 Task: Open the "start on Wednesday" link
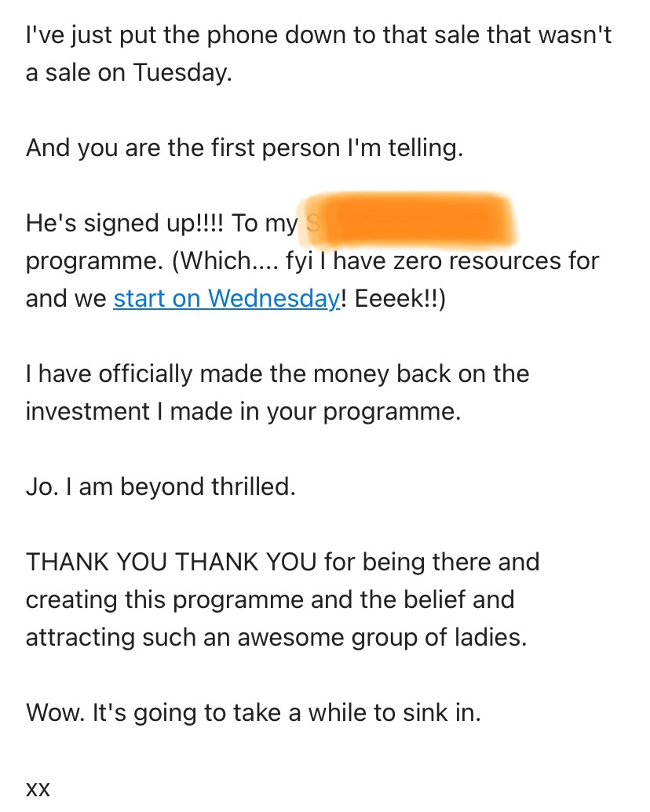(226, 299)
